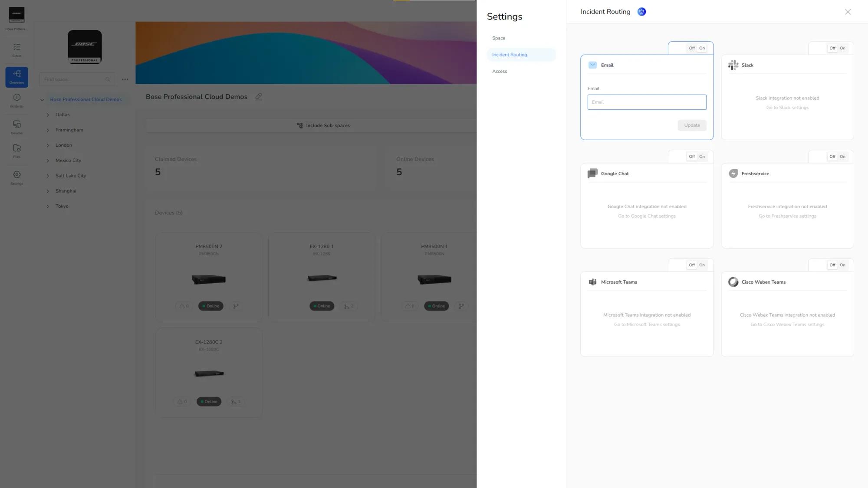Screen dimensions: 868x488
Task: Expand the Tokyo space
Action: click(48, 206)
